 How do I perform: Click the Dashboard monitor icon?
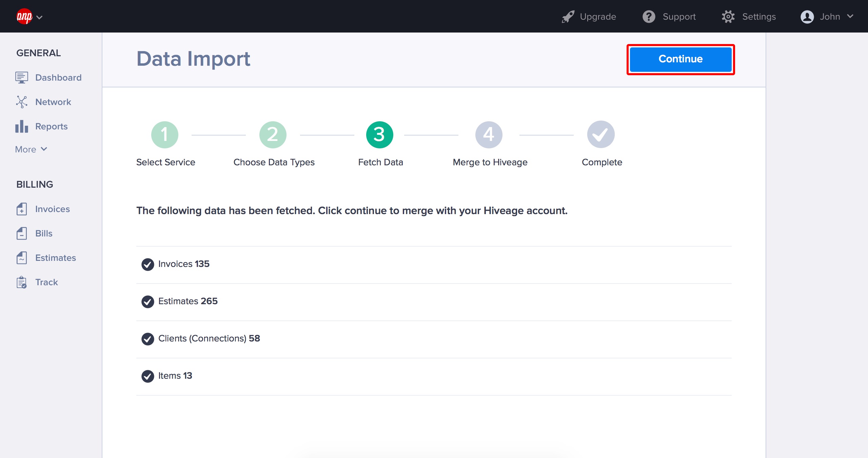tap(21, 78)
